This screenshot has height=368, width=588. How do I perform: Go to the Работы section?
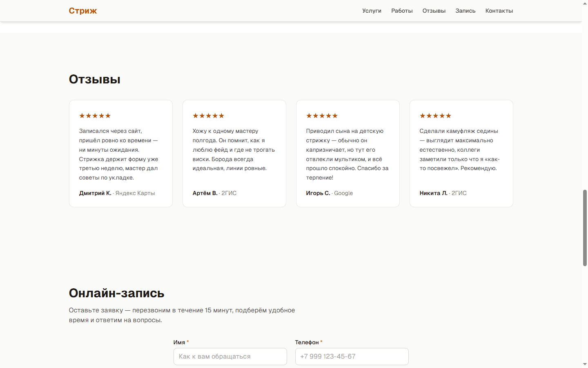[x=402, y=11]
